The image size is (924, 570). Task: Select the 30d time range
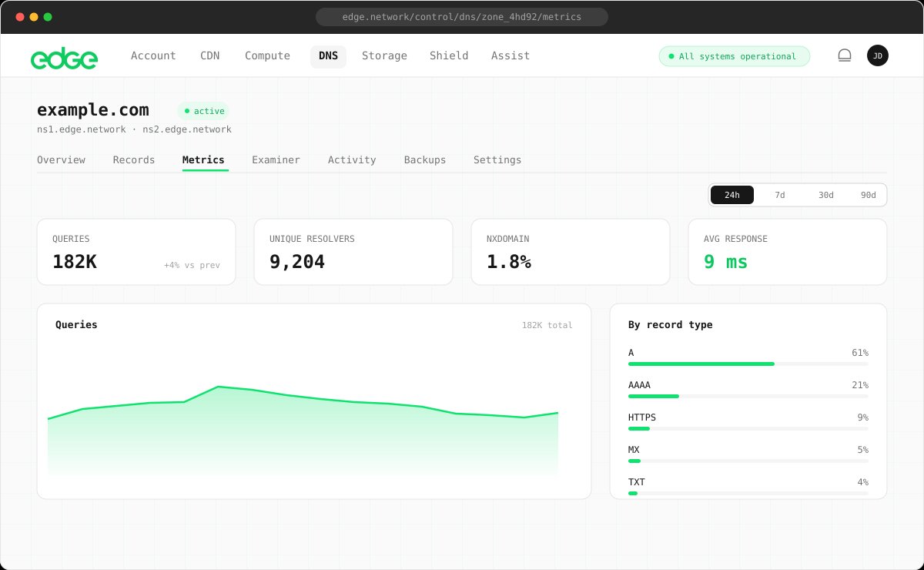pyautogui.click(x=826, y=195)
